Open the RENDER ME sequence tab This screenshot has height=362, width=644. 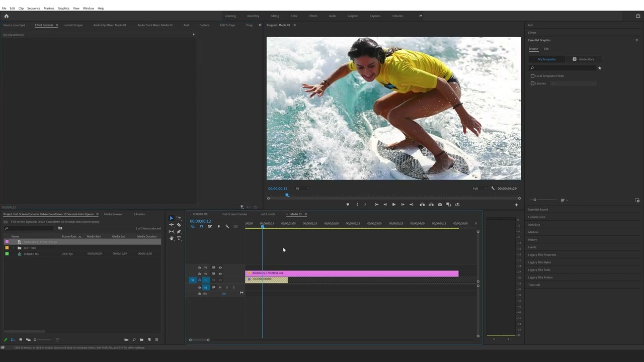tap(200, 214)
